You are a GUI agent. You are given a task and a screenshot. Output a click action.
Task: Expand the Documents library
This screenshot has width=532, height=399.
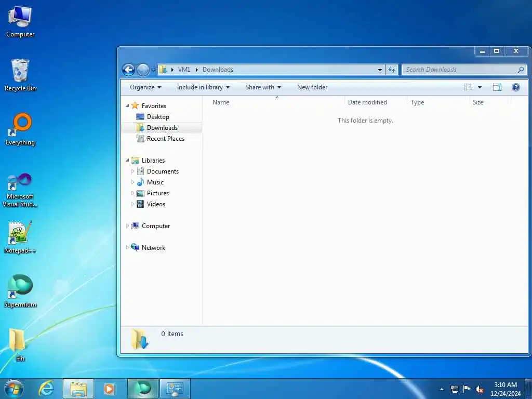coord(132,171)
